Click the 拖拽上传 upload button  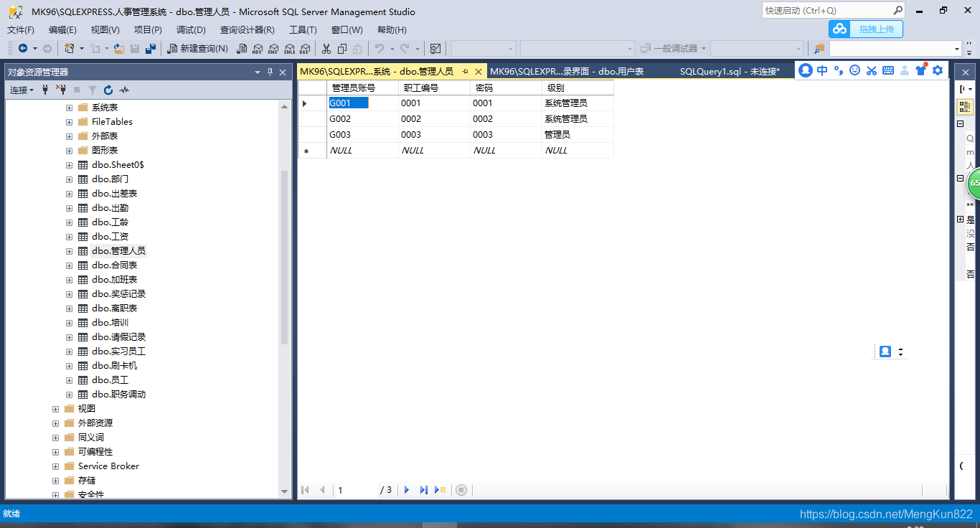pos(865,29)
